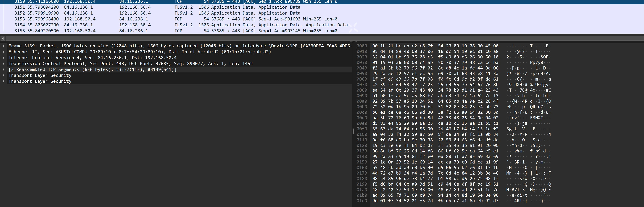The image size is (644, 207).
Task: Click hex bytes starting 05 d4 f4 89
Action: coord(435,52)
